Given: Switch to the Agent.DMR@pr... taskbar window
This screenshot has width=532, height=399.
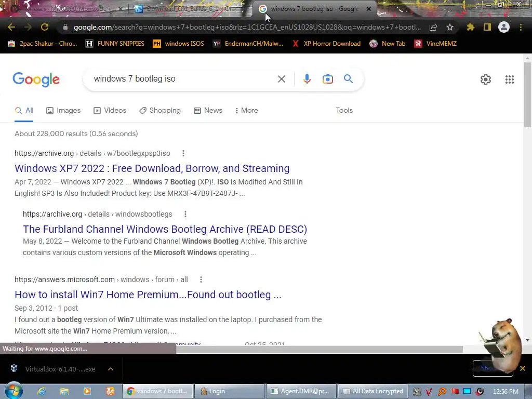Looking at the screenshot, I should (x=301, y=391).
